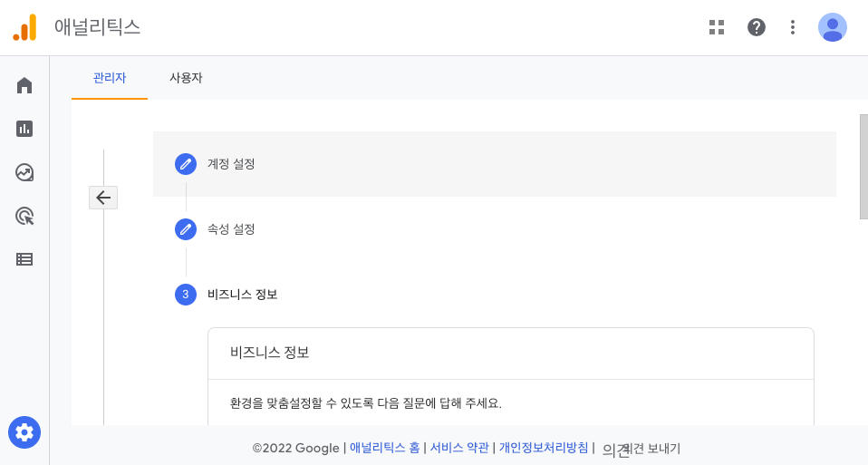The image size is (868, 465).
Task: Switch to the 관리자 tab
Action: [110, 78]
